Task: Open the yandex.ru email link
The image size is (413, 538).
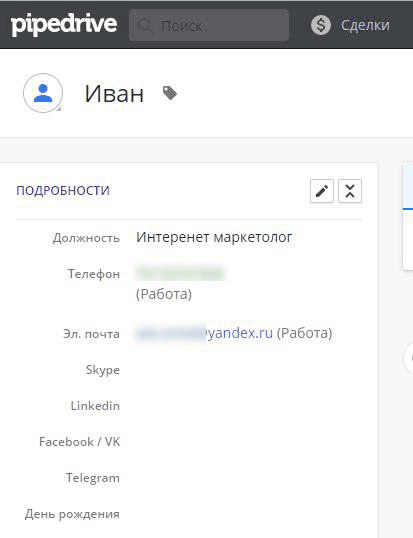Action: coord(204,333)
